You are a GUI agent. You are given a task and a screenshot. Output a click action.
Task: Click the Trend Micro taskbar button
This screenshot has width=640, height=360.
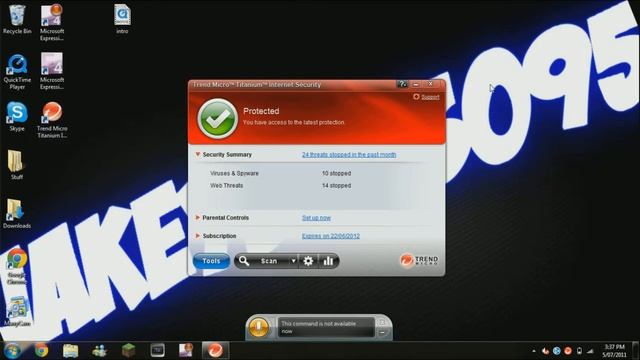coord(215,350)
